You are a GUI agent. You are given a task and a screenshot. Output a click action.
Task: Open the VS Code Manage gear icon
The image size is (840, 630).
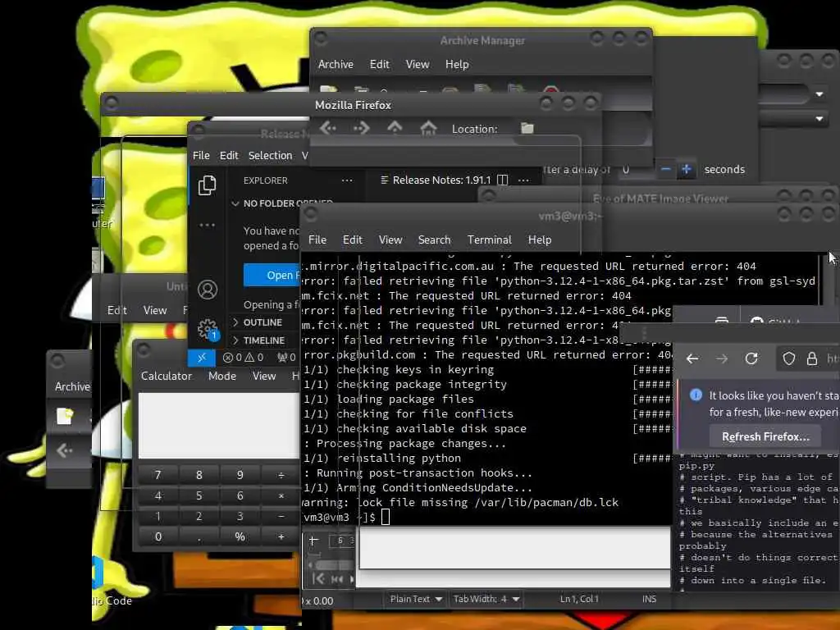208,329
